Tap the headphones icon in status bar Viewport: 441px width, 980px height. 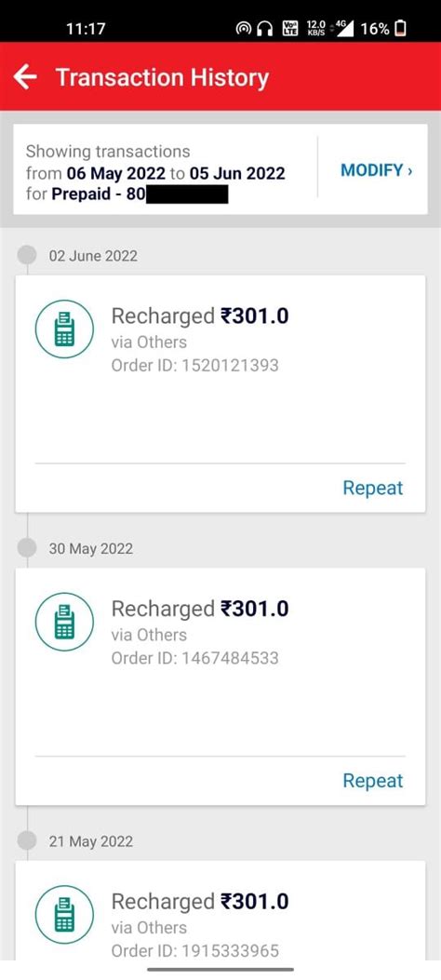click(265, 28)
